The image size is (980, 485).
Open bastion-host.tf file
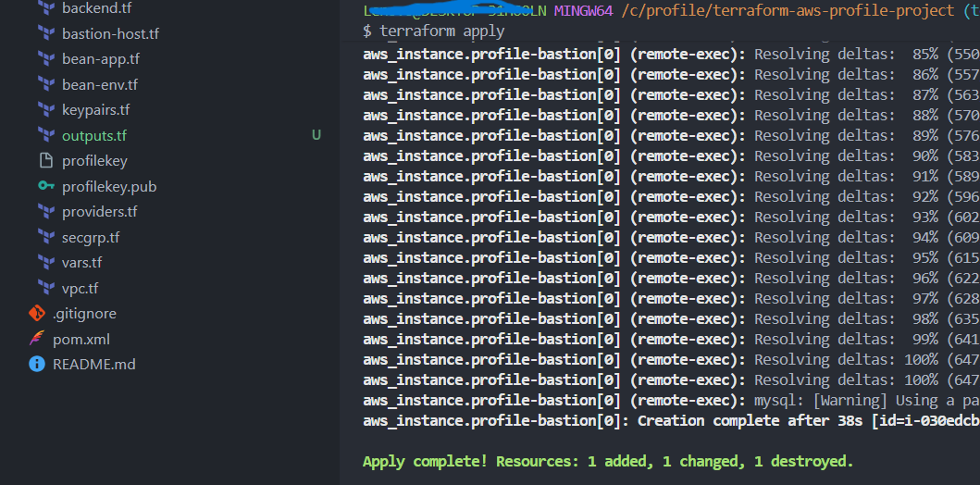(x=111, y=33)
